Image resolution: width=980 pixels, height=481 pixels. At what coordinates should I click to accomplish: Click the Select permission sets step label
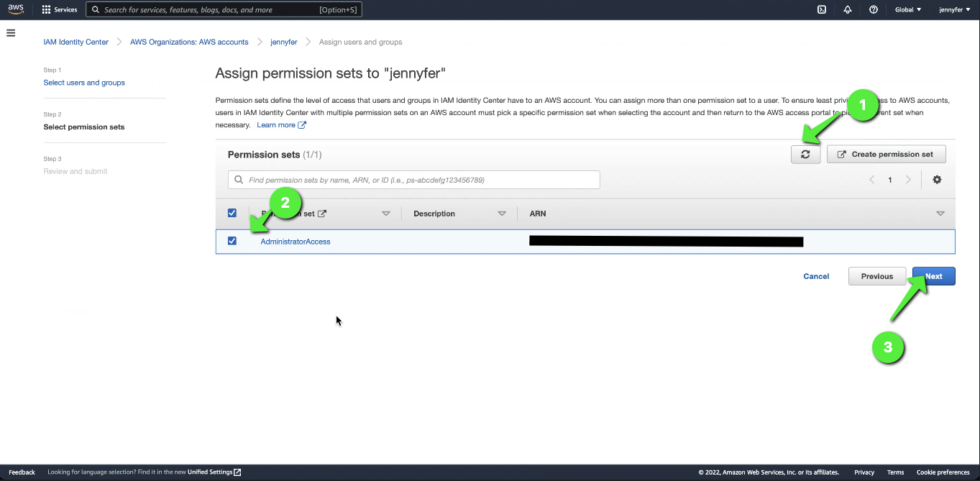tap(84, 127)
